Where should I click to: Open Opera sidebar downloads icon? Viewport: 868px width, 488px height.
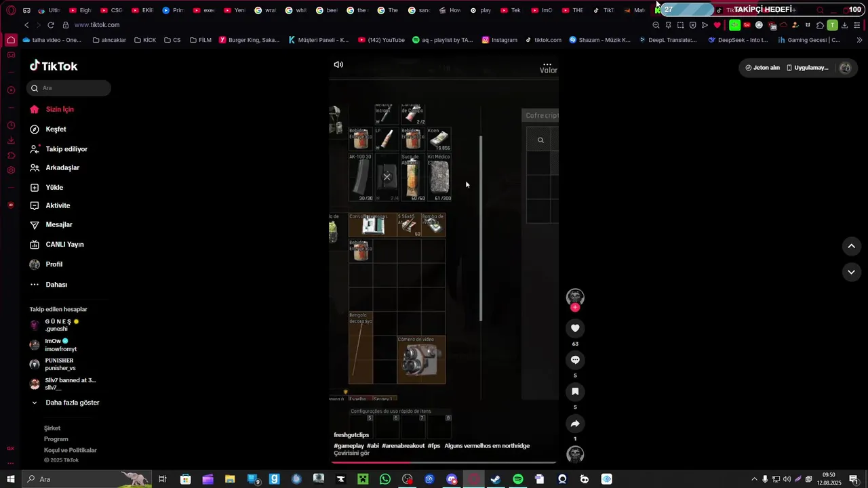11,140
